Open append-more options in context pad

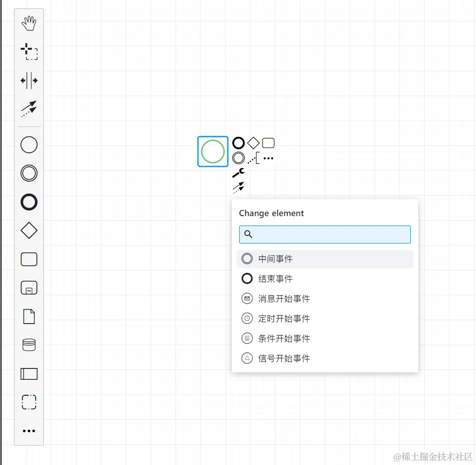coord(269,158)
